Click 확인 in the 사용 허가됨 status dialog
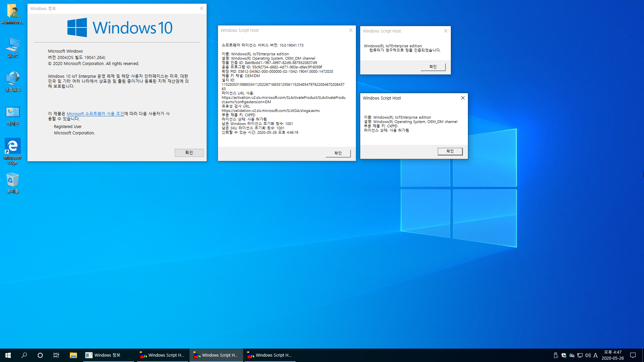The image size is (644, 362). coord(450,152)
